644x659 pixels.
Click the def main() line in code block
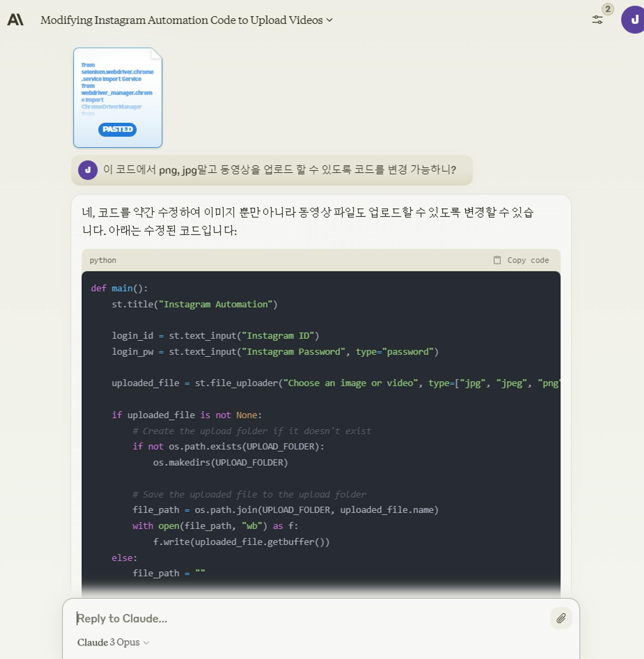119,288
